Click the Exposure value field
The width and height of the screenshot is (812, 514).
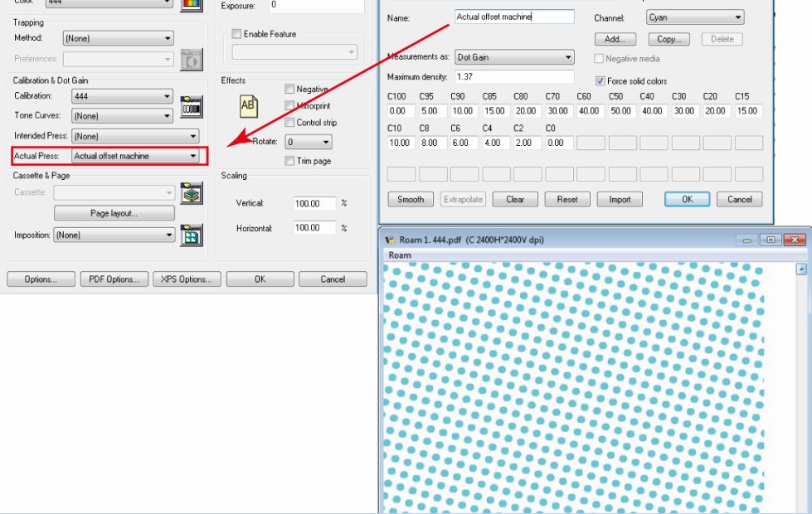click(316, 6)
